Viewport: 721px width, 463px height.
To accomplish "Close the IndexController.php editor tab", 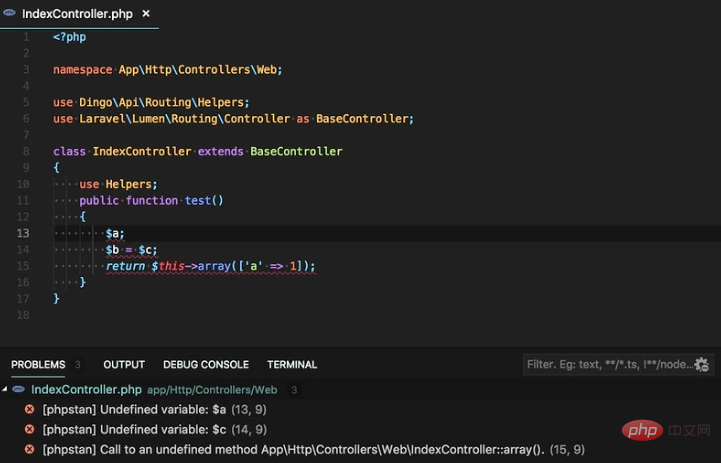I will click(x=146, y=14).
